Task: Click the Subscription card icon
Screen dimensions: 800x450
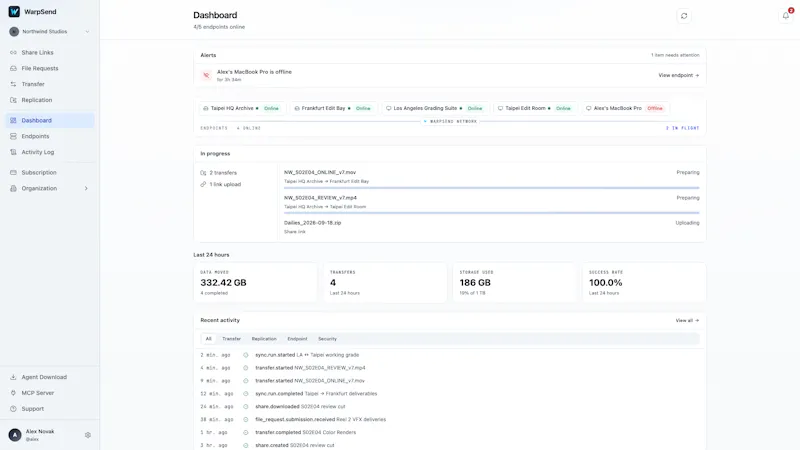Action: [13, 172]
